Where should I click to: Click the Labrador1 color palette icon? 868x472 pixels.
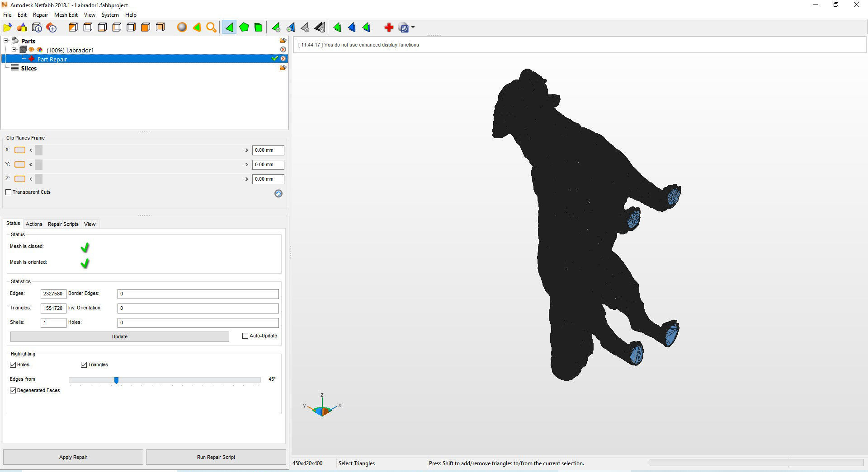point(40,50)
